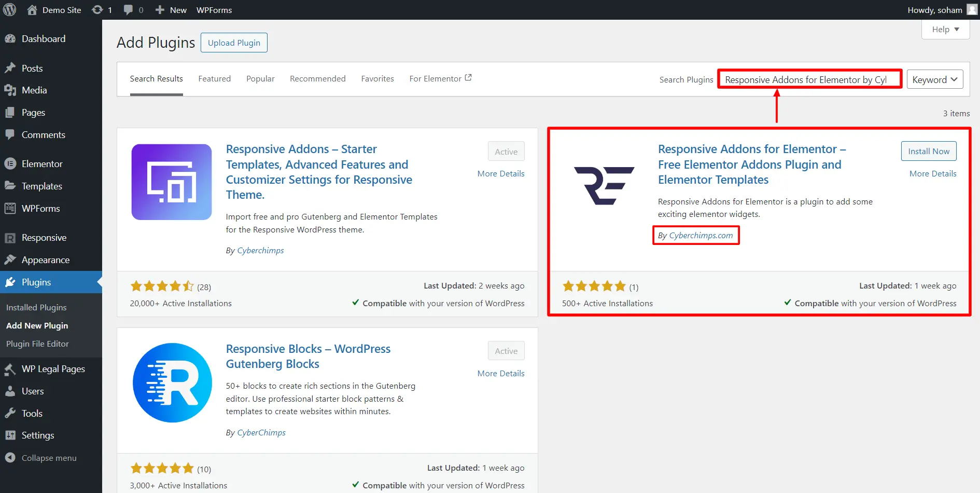Click Responsive Blocks plugin logo thumbnail

(x=172, y=383)
